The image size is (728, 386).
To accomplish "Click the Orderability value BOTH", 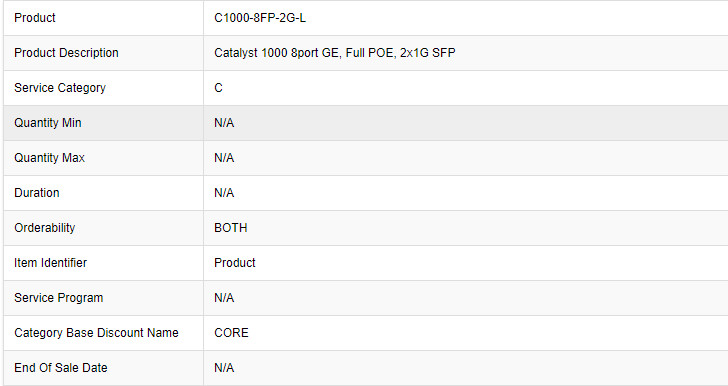I will click(x=231, y=228).
